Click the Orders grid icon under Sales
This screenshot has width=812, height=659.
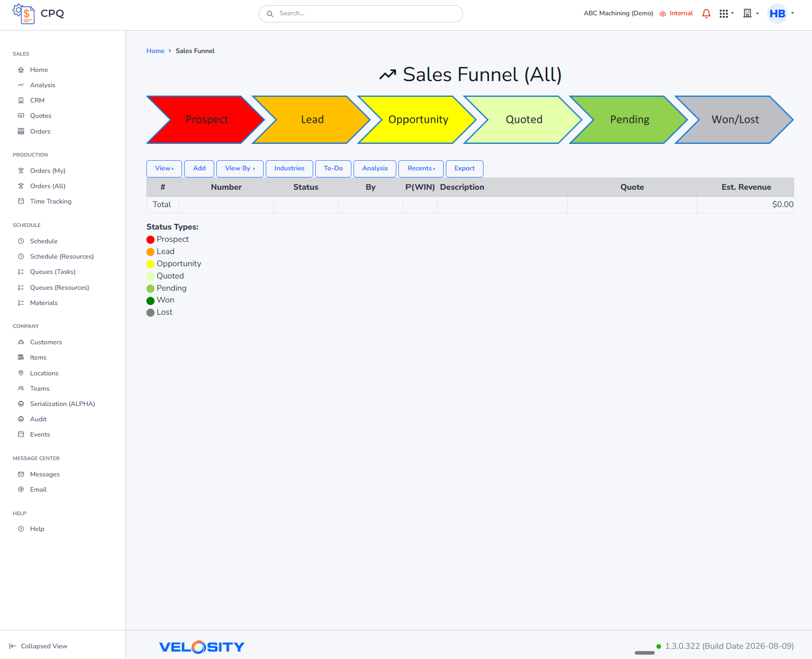pos(21,131)
